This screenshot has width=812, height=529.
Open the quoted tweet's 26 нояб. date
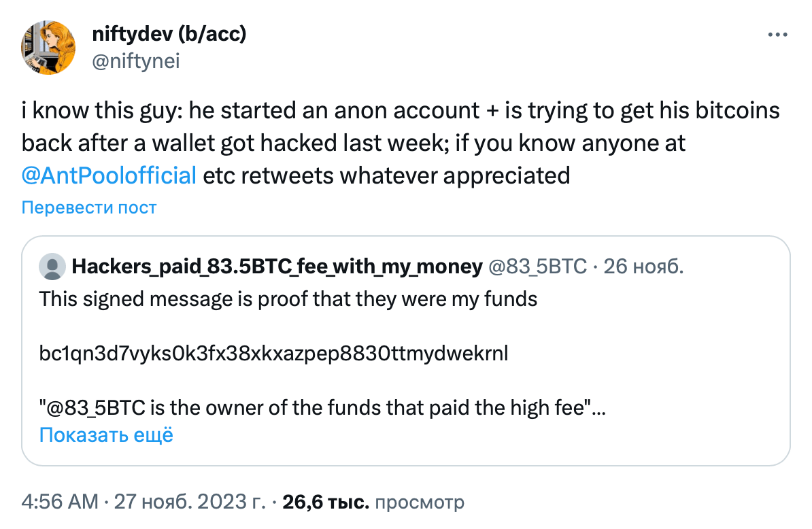(x=643, y=267)
